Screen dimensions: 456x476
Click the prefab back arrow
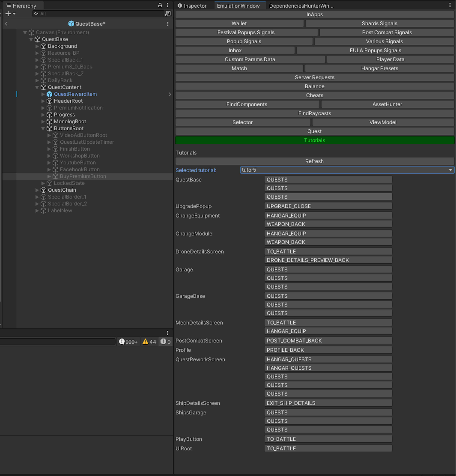coord(6,24)
